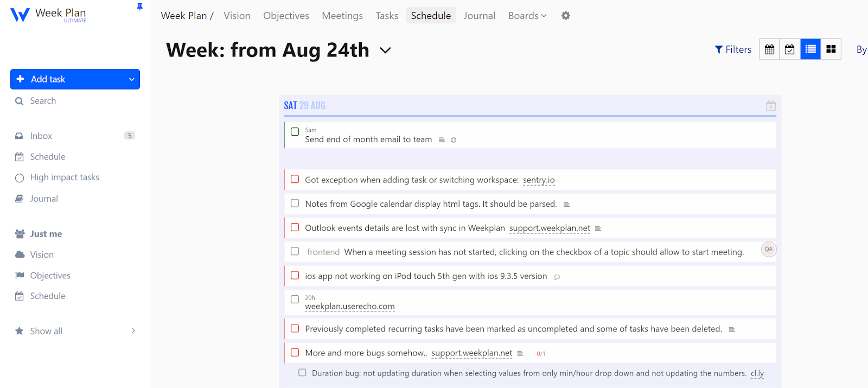Image resolution: width=868 pixels, height=388 pixels.
Task: Switch to list view layout icon
Action: [x=810, y=49]
